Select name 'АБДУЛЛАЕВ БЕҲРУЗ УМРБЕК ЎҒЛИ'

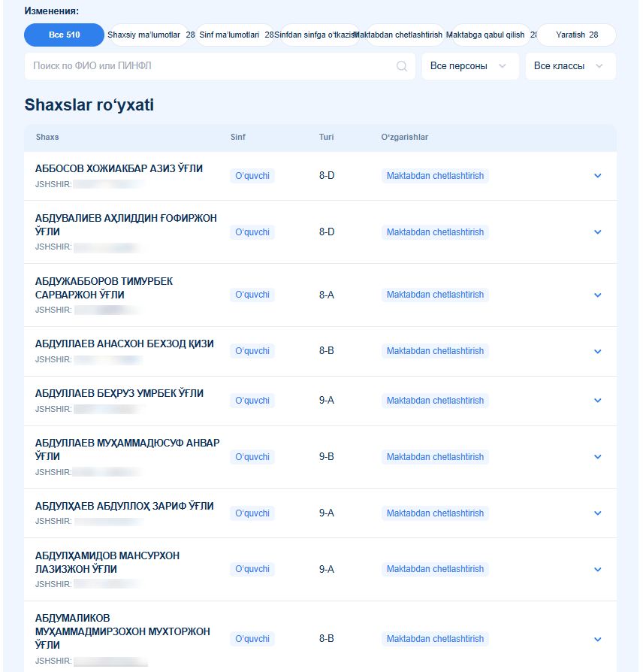119,393
